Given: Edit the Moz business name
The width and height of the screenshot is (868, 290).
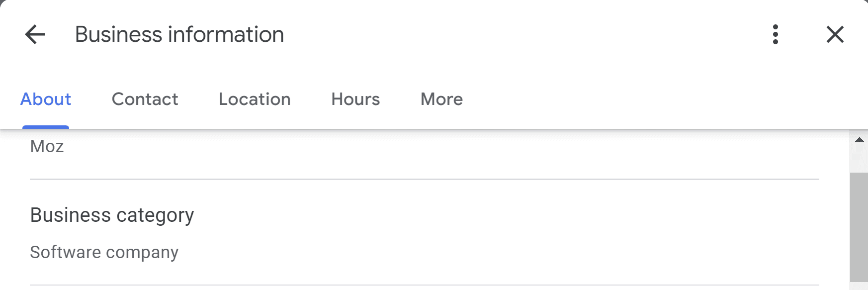Looking at the screenshot, I should [47, 147].
